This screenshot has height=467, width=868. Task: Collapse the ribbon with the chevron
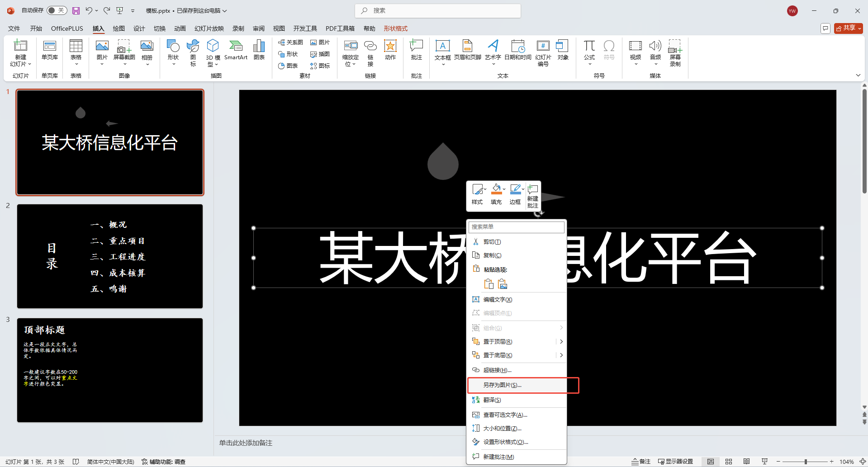[858, 75]
